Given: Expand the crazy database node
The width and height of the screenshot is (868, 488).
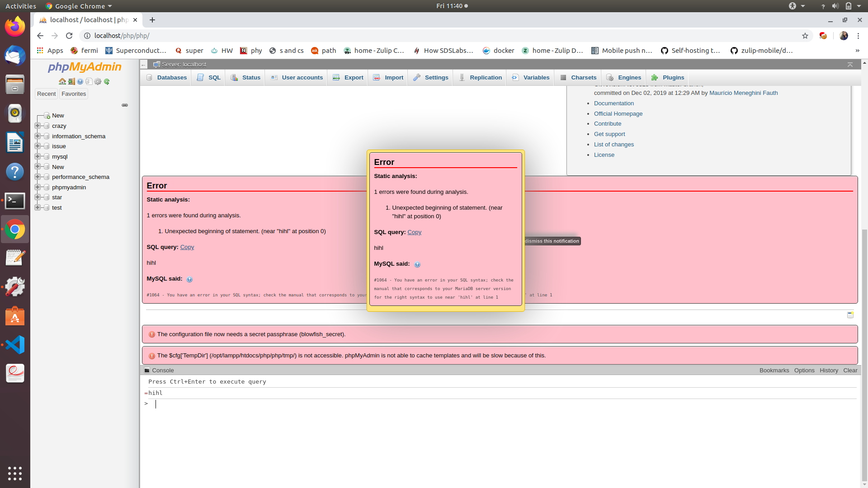Looking at the screenshot, I should (38, 126).
